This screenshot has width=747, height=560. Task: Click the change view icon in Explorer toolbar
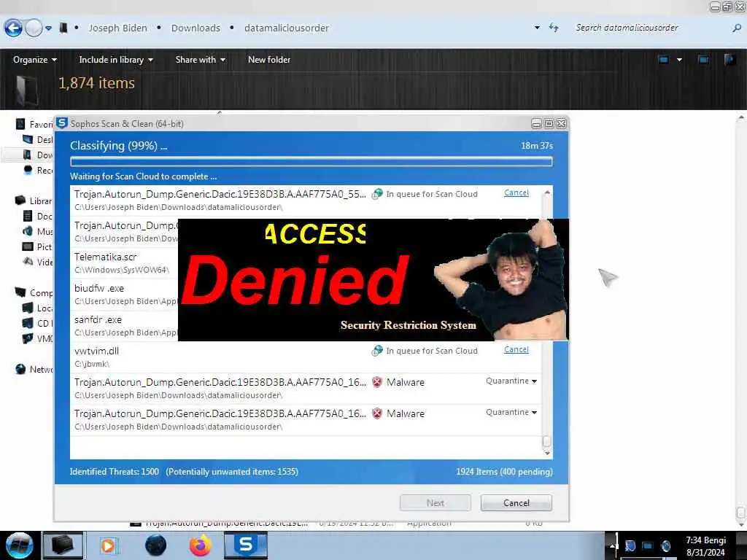tap(663, 60)
